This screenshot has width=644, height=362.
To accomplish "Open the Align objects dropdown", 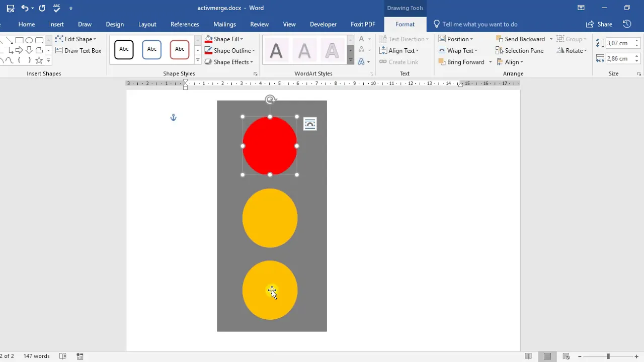I will click(x=510, y=62).
